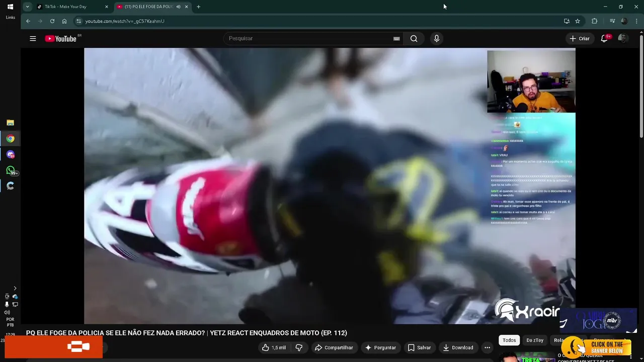Open the Criar create menu
Image resolution: width=644 pixels, height=362 pixels.
click(579, 39)
